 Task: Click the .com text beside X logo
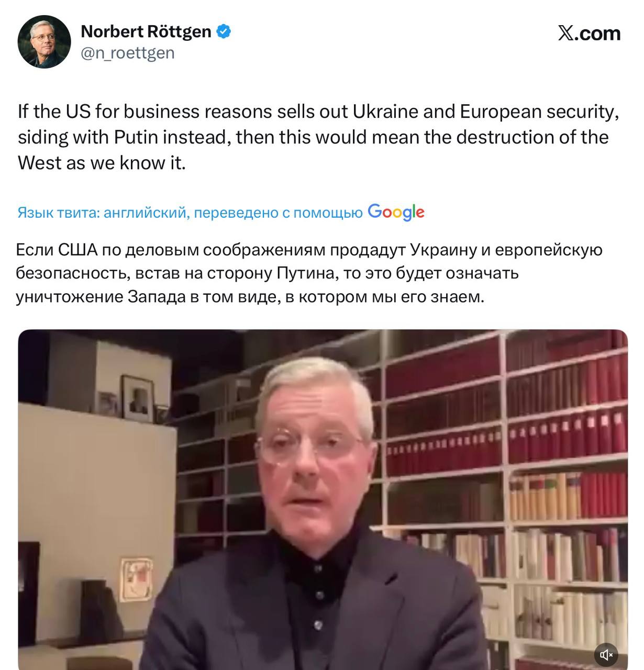coord(597,33)
